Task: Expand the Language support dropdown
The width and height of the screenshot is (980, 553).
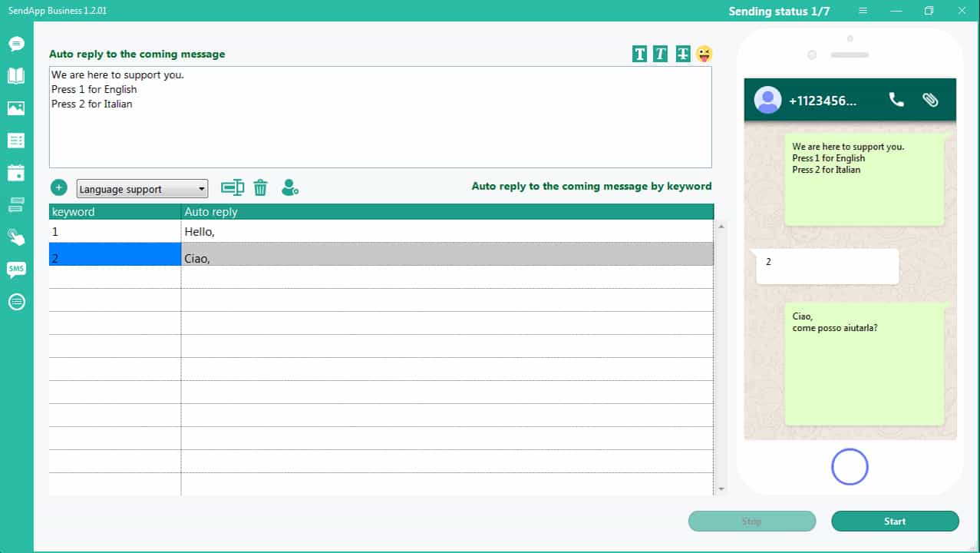Action: 202,189
